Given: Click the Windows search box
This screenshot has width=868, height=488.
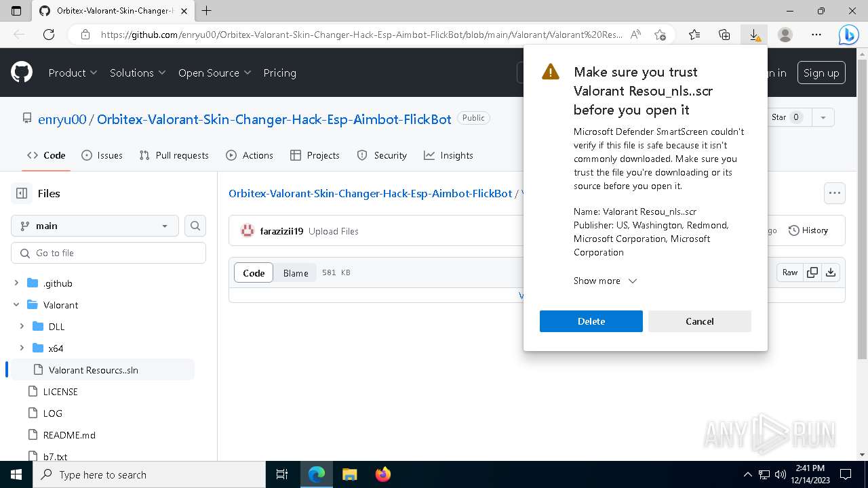Looking at the screenshot, I should [149, 474].
